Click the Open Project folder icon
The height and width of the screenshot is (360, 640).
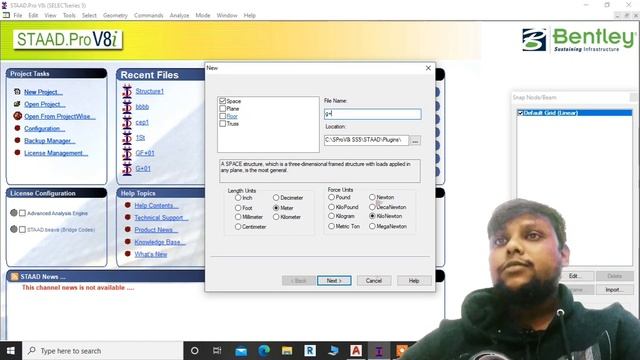point(17,104)
